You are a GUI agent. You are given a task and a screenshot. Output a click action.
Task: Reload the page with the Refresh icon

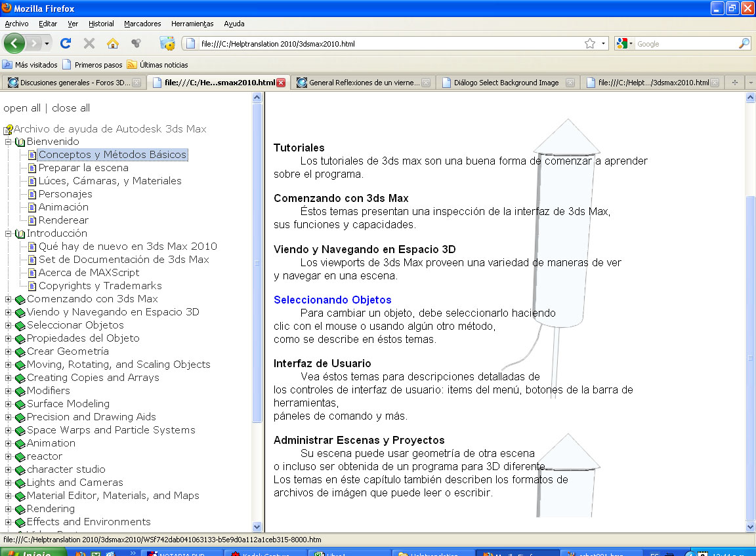tap(66, 43)
